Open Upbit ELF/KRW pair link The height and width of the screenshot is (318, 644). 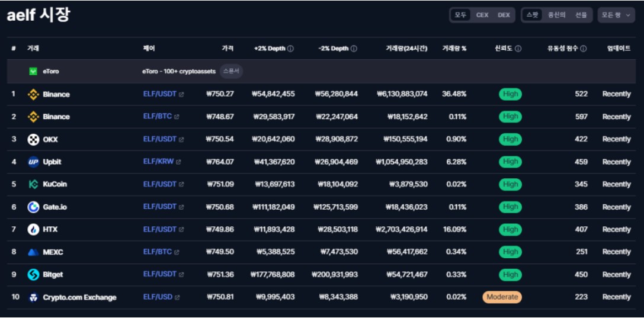click(x=158, y=162)
